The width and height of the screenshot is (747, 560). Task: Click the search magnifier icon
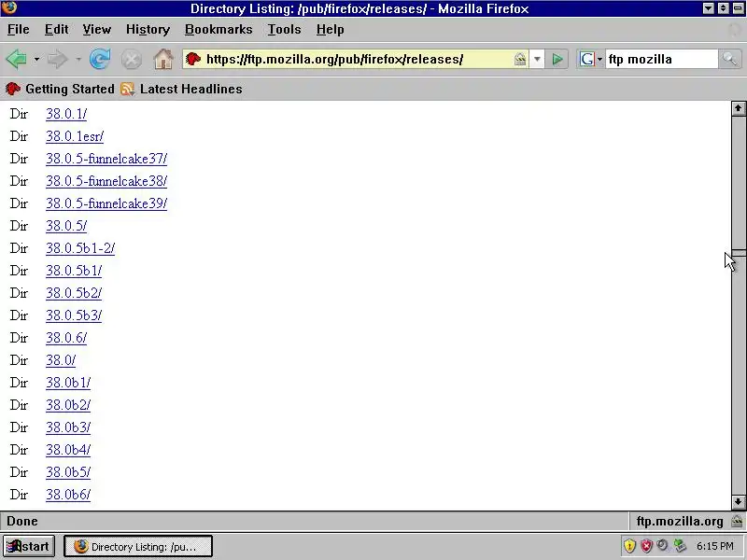[x=729, y=59]
